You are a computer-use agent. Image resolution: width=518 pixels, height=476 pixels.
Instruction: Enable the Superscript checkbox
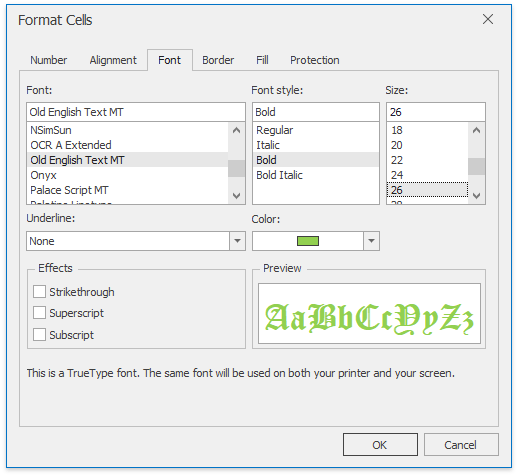[x=39, y=313]
